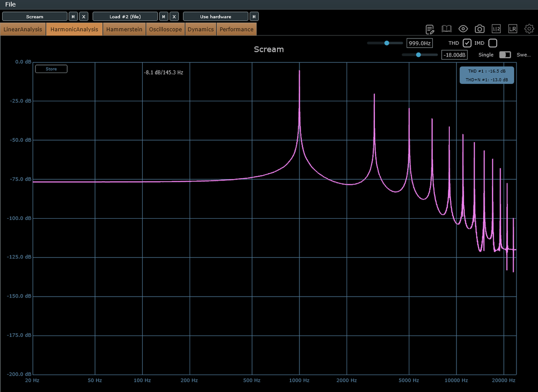Viewport: 538px width, 392px height.
Task: Switch to the LinearAnalysis tab
Action: (x=23, y=30)
